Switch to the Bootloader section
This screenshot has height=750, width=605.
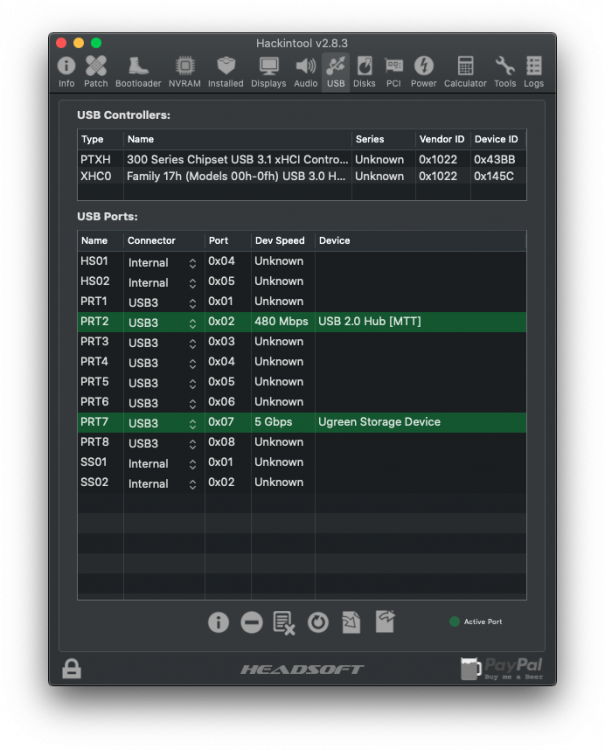(138, 72)
